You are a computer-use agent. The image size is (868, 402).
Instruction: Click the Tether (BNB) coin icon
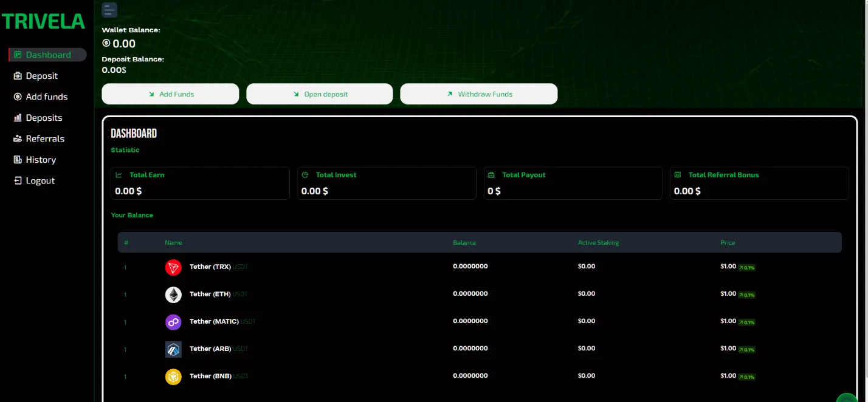[173, 376]
